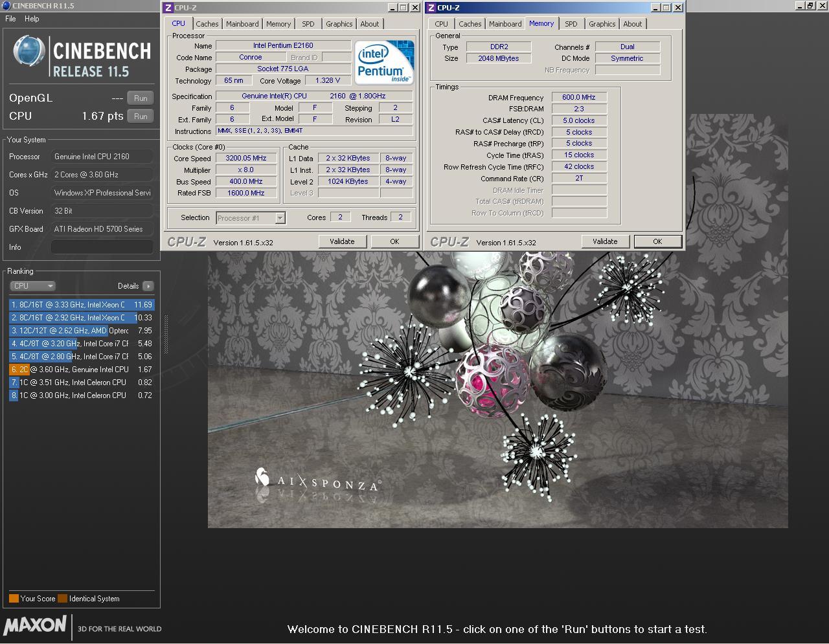The height and width of the screenshot is (644, 829).
Task: Switch to SPD tab in left CPU-Z window
Action: coord(308,24)
